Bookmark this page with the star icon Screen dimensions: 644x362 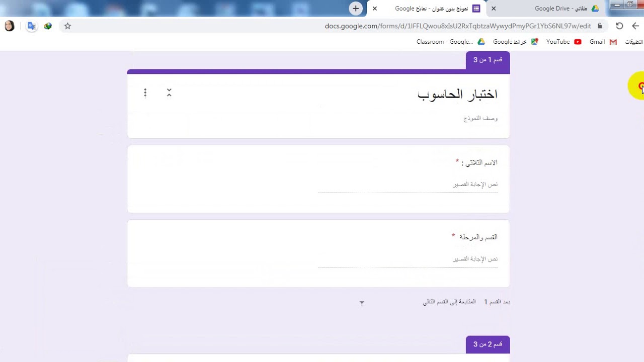click(x=67, y=26)
